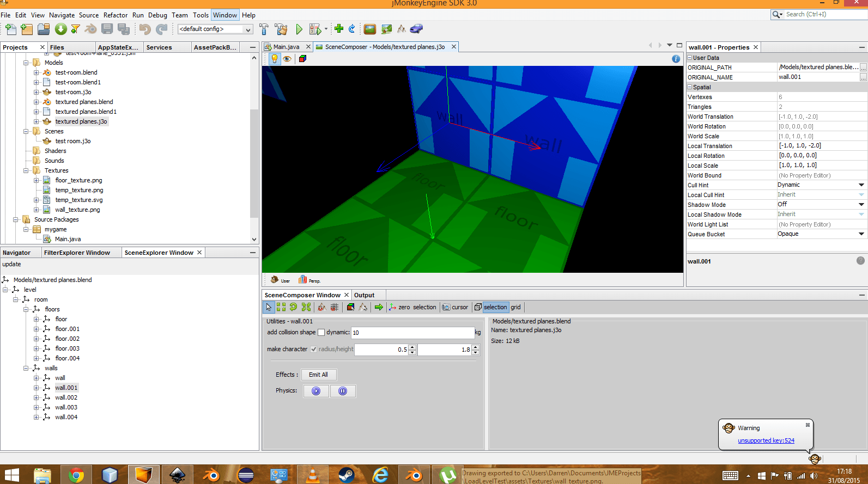Image resolution: width=868 pixels, height=484 pixels.
Task: Click the New Project toolbar icon
Action: [27, 29]
